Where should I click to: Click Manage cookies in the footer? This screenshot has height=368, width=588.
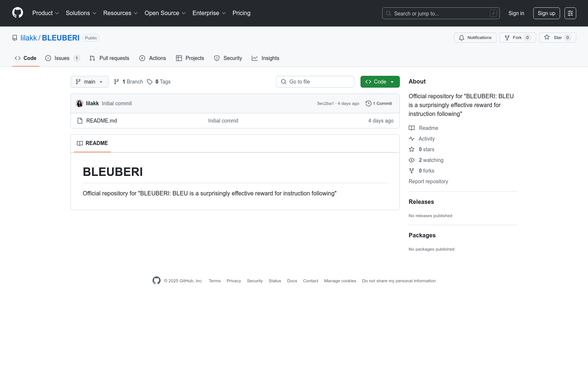click(340, 281)
